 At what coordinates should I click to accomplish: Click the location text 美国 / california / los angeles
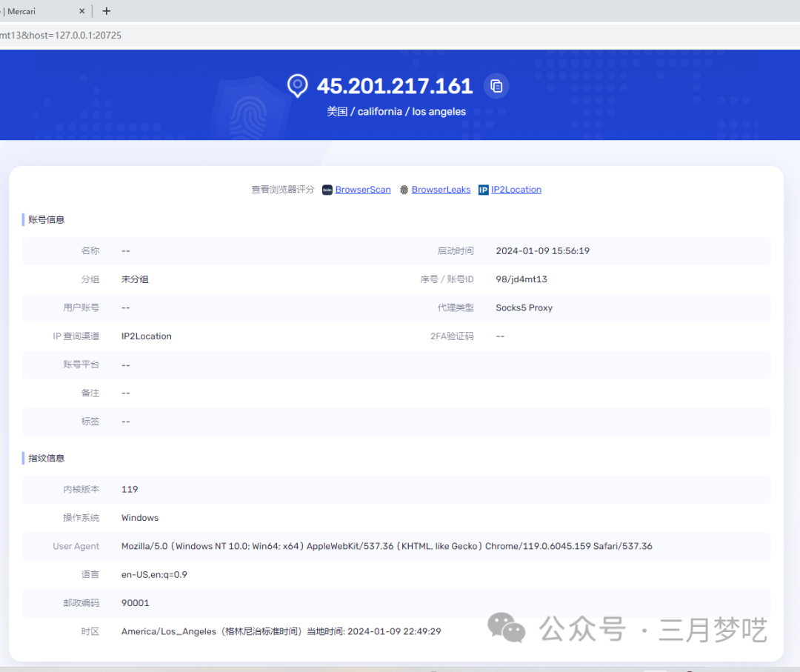(396, 112)
